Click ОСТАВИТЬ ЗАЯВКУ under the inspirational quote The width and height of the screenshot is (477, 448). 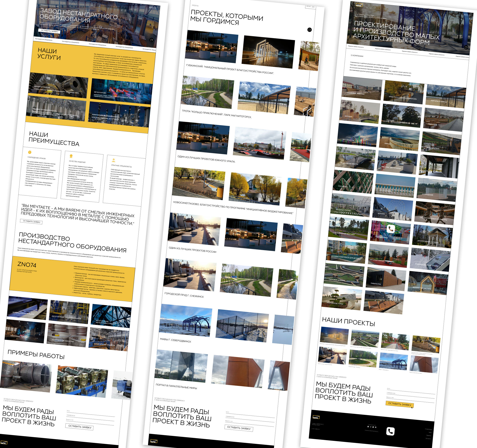(31, 222)
